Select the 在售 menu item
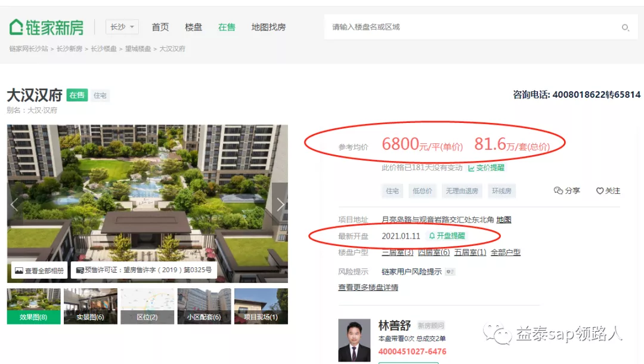Viewport: 644px width, 364px height. click(x=227, y=27)
